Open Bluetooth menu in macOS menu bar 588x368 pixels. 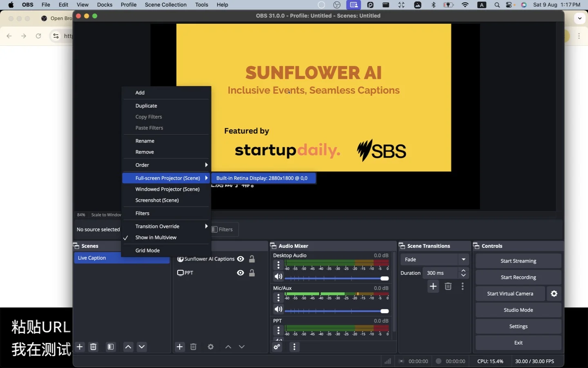[x=434, y=5]
